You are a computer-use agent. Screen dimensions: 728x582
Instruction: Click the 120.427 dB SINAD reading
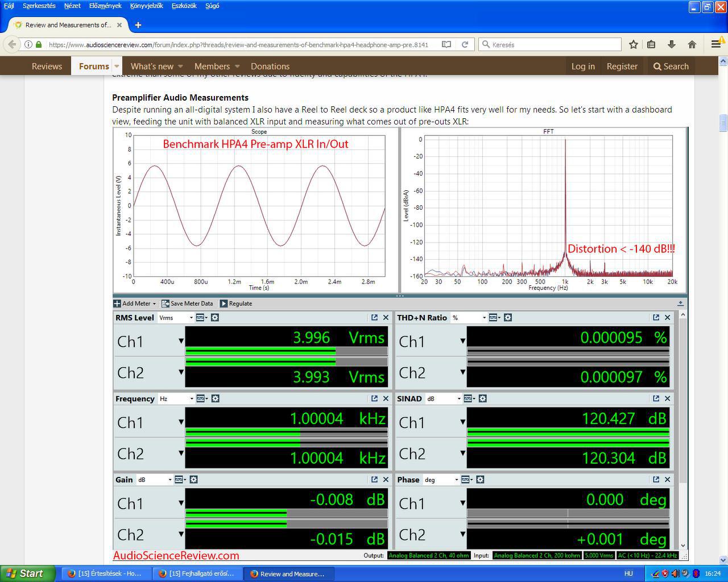(624, 419)
